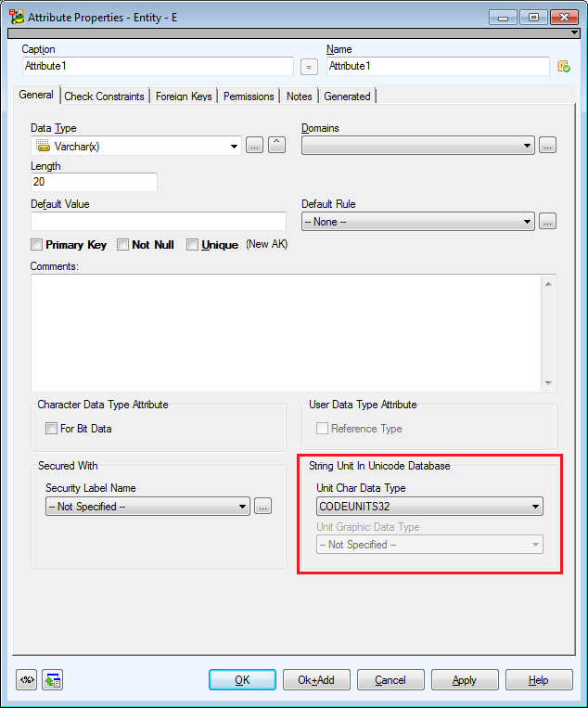The height and width of the screenshot is (708, 588).
Task: Click the naming validation icon beside the Name field
Action: 564,67
